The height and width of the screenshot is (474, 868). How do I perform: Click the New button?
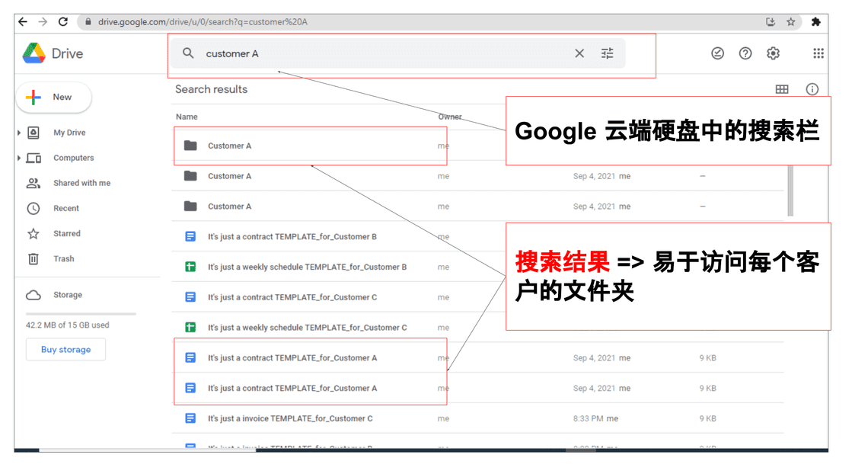tap(54, 98)
